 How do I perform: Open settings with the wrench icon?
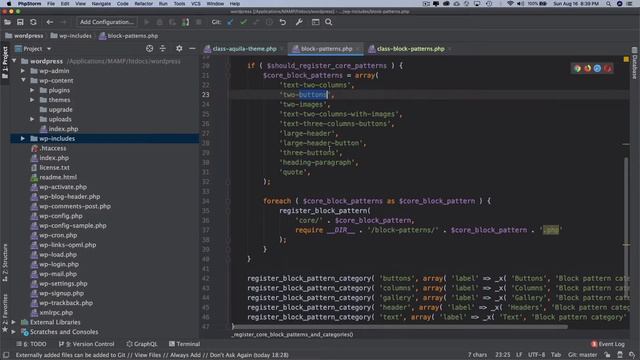[x=299, y=22]
